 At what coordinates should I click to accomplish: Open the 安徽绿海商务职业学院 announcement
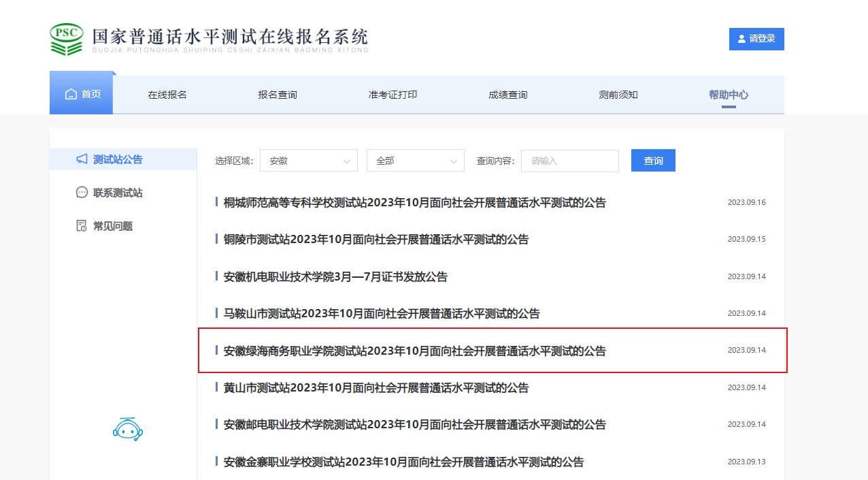point(414,351)
